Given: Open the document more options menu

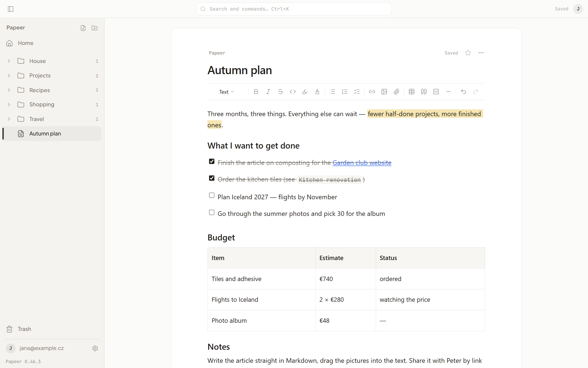Looking at the screenshot, I should click(481, 53).
